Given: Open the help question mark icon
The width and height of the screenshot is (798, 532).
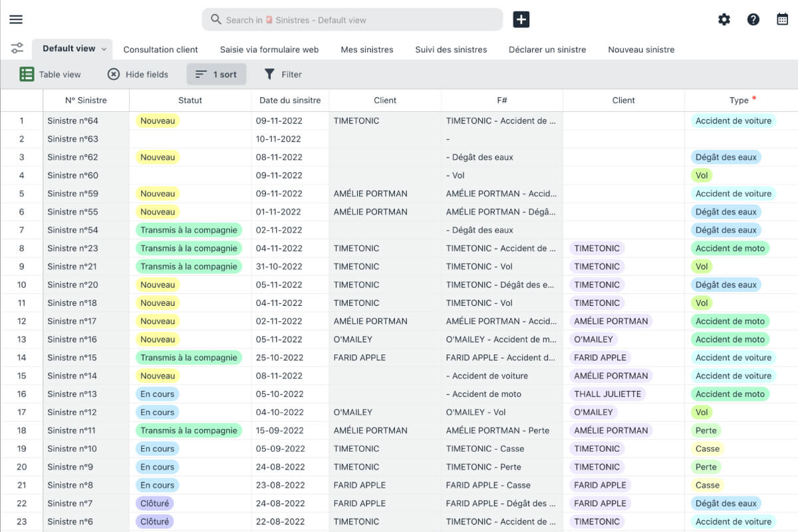Looking at the screenshot, I should [753, 19].
